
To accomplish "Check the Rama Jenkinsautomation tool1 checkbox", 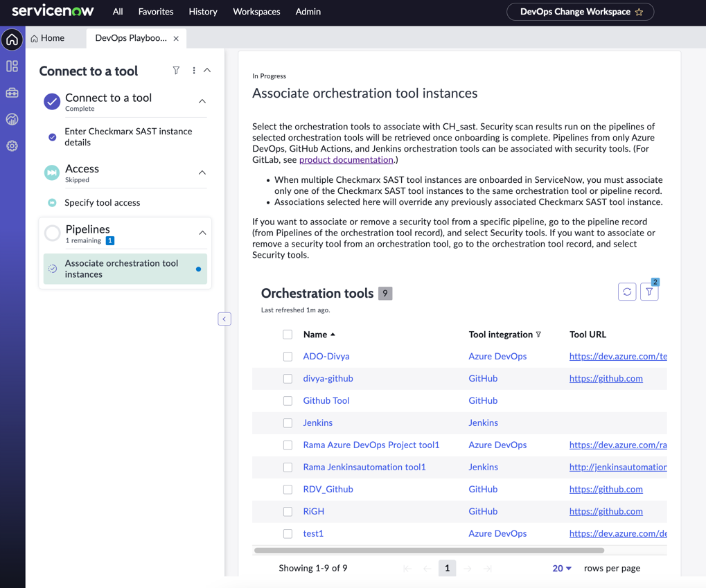I will click(x=288, y=467).
